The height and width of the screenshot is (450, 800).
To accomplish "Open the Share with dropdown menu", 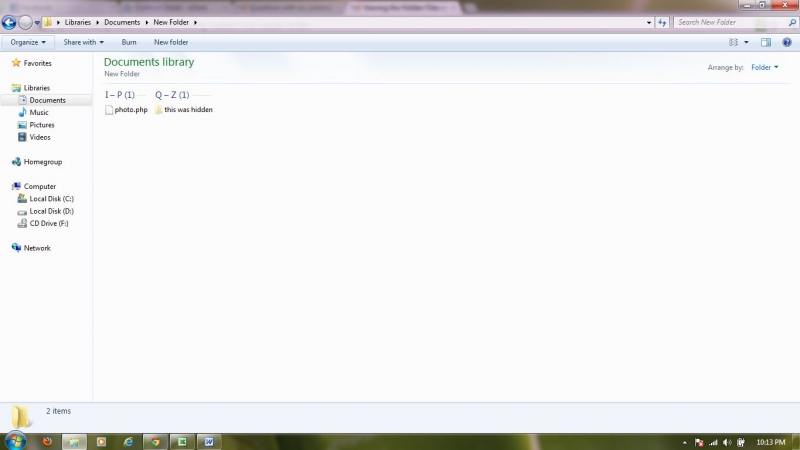I will [83, 42].
